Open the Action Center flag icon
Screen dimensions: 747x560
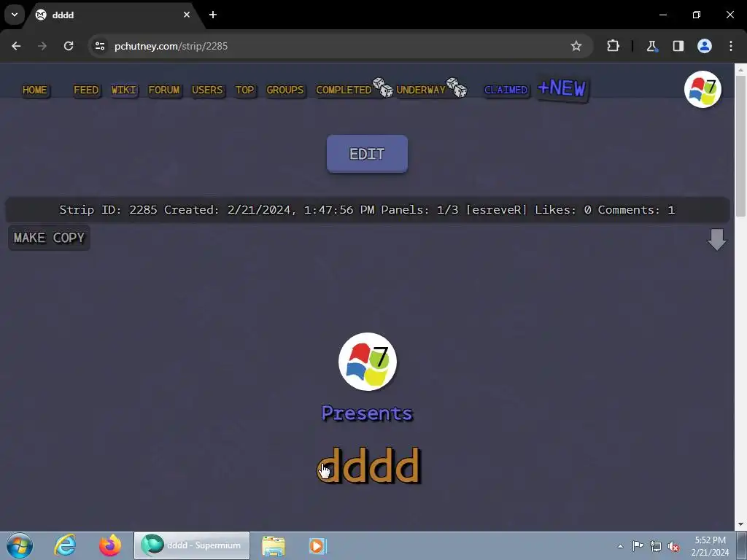tap(638, 546)
